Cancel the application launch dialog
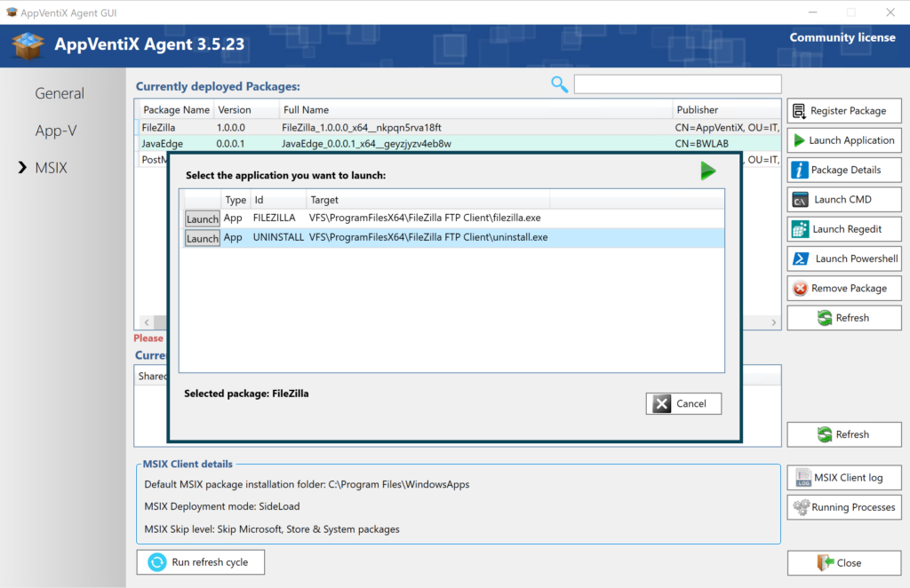Viewport: 910px width, 588px height. pos(683,403)
